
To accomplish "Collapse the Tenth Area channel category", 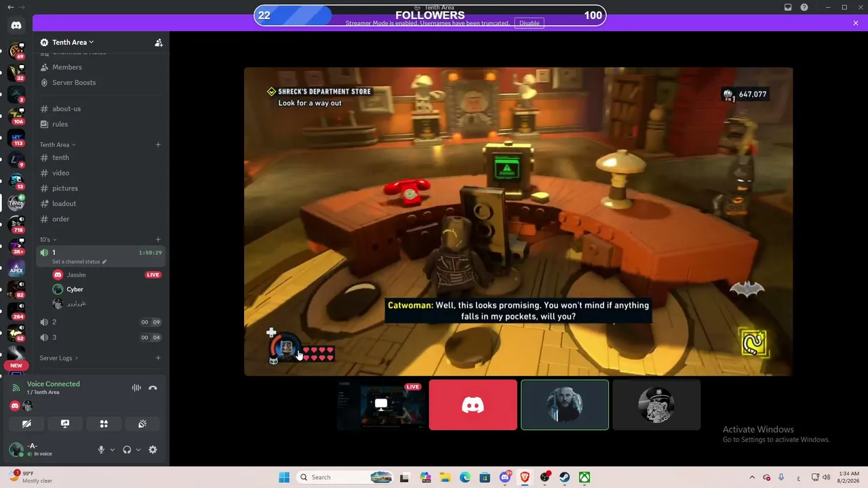I will [58, 144].
